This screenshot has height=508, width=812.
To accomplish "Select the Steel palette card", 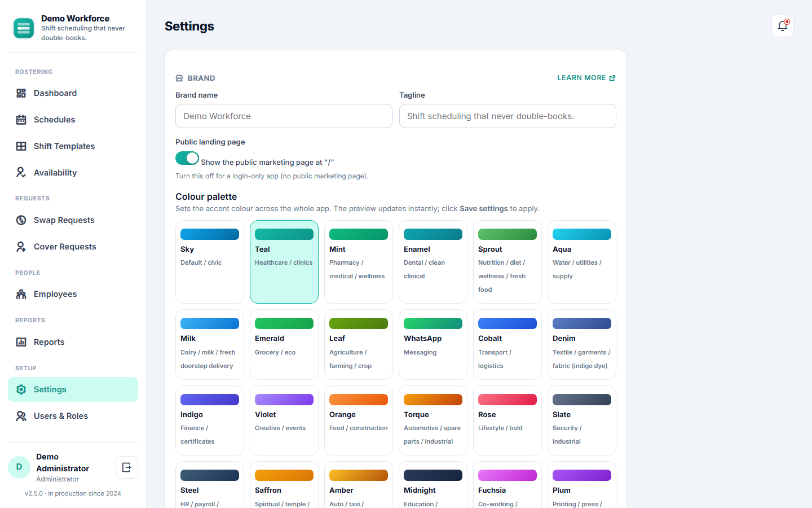I will [x=210, y=485].
